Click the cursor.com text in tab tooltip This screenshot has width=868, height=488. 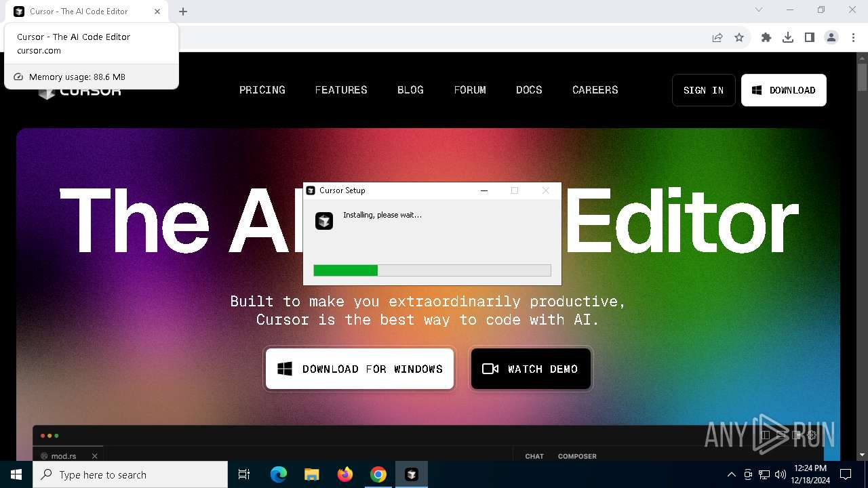point(39,51)
